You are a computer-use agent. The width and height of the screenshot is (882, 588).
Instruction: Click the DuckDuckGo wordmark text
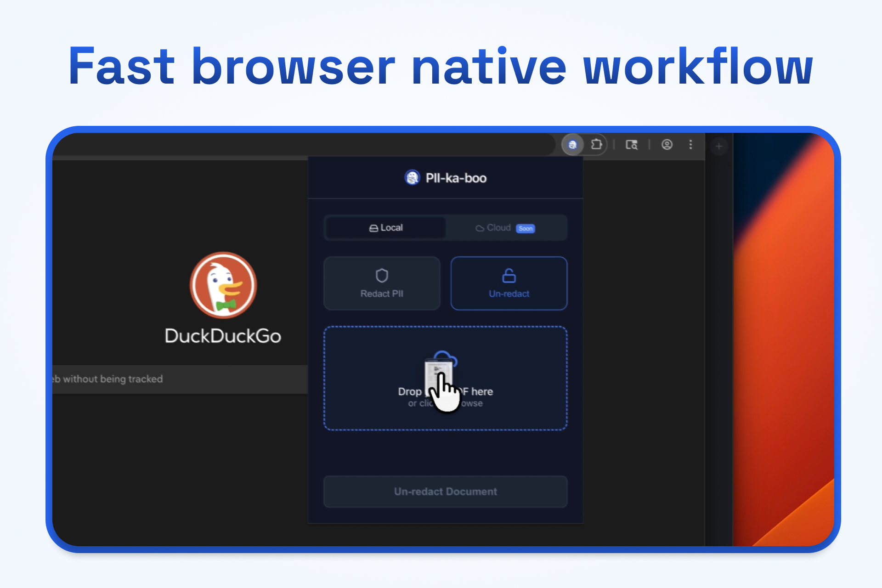pos(223,336)
